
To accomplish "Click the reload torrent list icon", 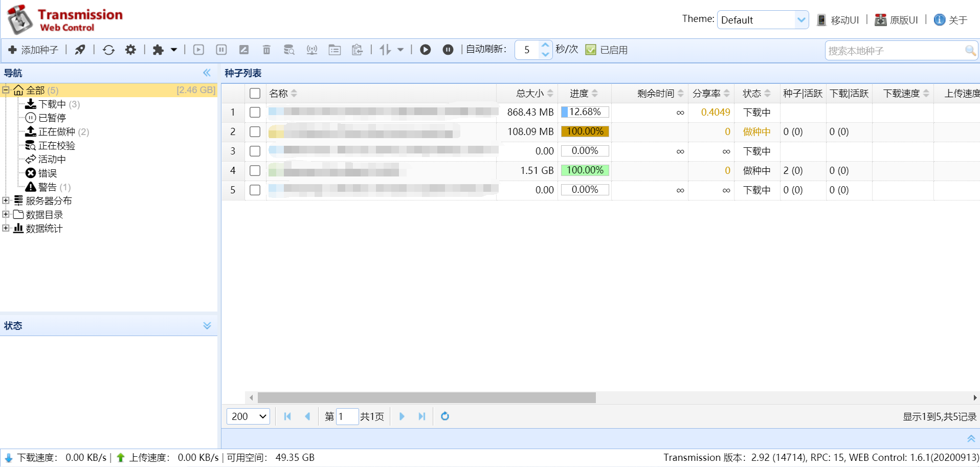I will coord(108,50).
